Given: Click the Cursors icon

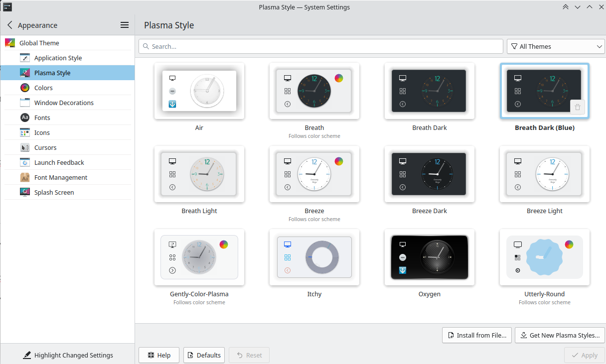Looking at the screenshot, I should (25, 147).
